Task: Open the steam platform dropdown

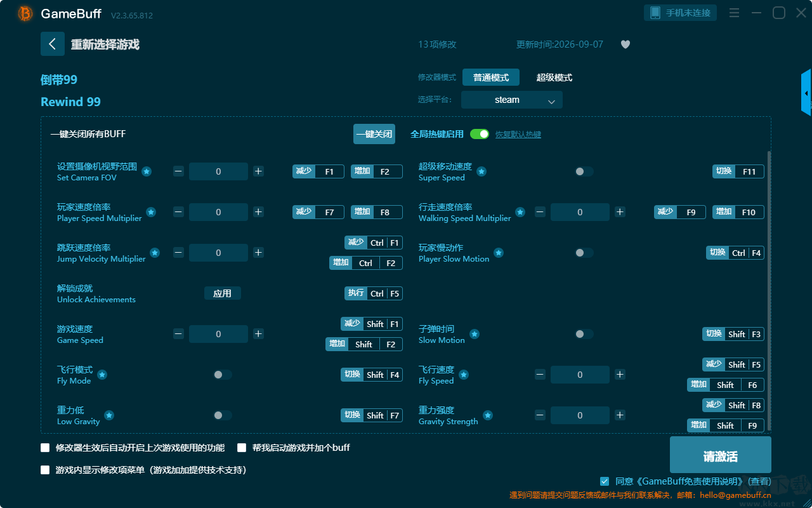Action: 512,100
